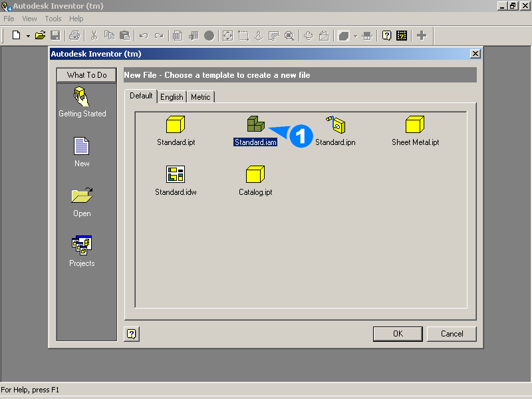532x399 pixels.
Task: Close the Autodesk Inventor dialog
Action: pyautogui.click(x=475, y=54)
